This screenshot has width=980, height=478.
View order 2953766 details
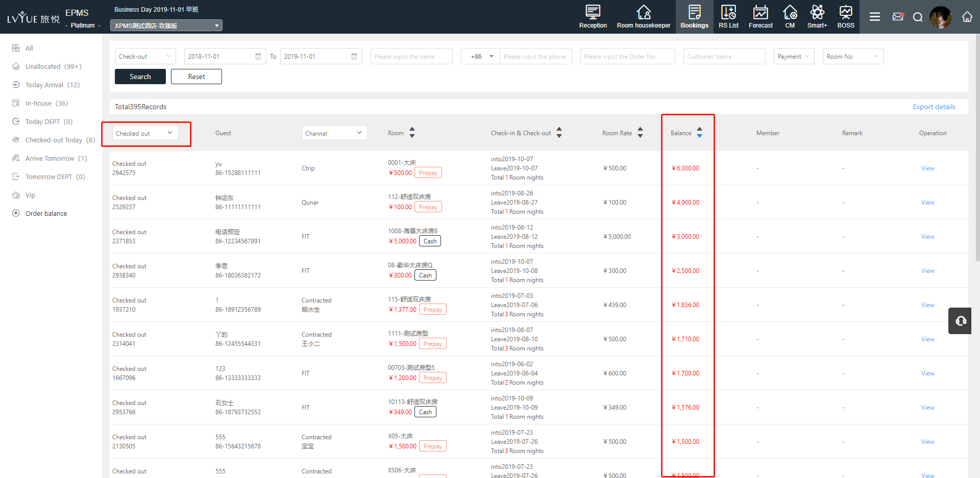(927, 408)
